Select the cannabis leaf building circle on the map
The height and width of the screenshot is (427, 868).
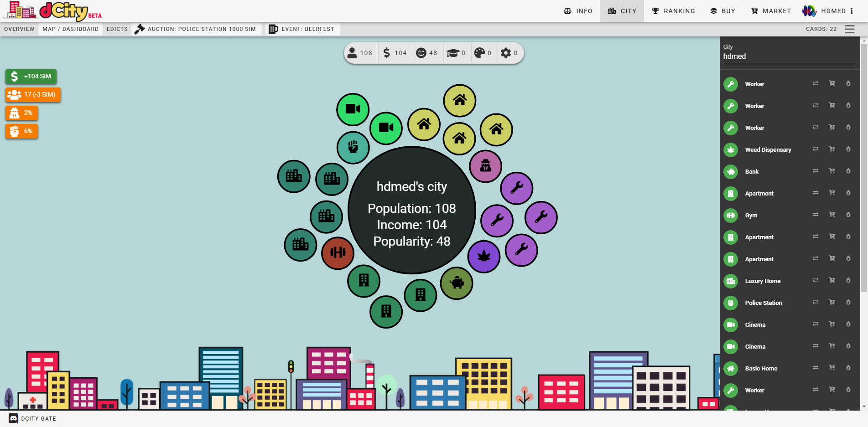[484, 257]
